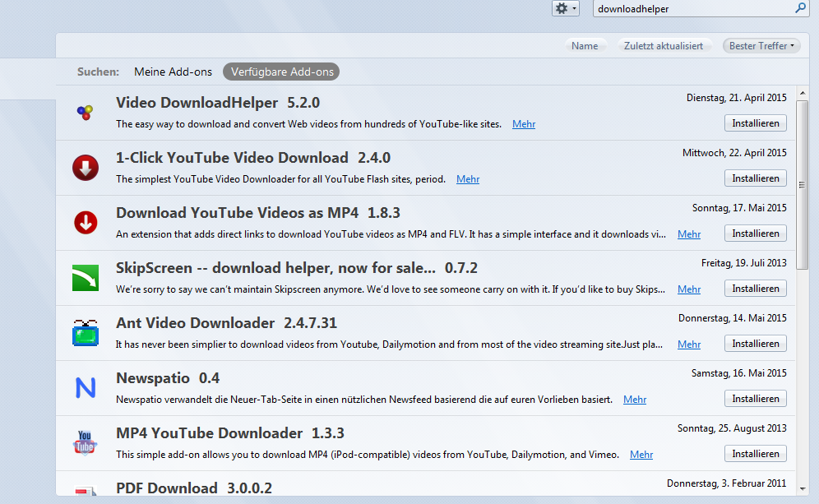Sort results by Name
819x504 pixels.
coord(585,46)
